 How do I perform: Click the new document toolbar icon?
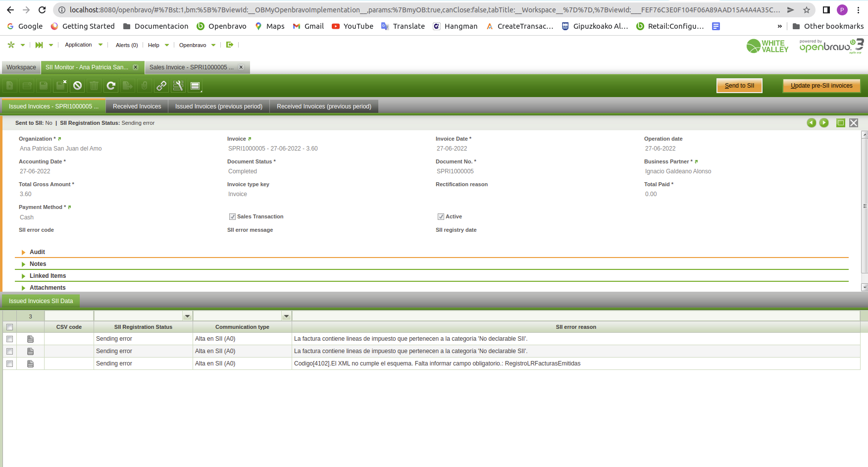[10, 86]
